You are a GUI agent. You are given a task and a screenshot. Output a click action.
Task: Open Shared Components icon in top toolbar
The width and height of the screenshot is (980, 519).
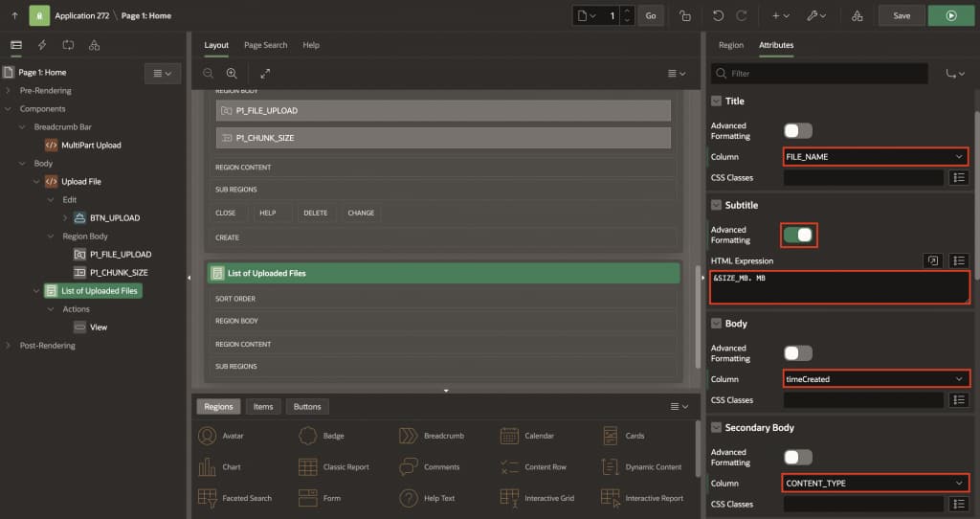[857, 15]
